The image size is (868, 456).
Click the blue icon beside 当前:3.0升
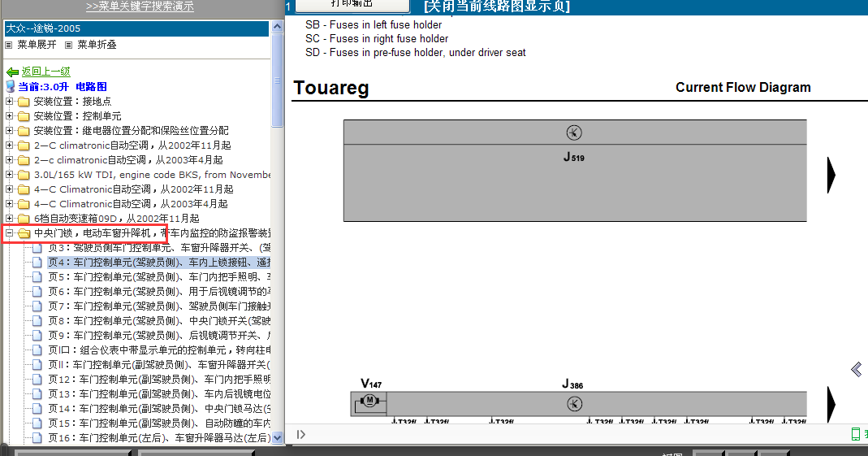[x=10, y=86]
